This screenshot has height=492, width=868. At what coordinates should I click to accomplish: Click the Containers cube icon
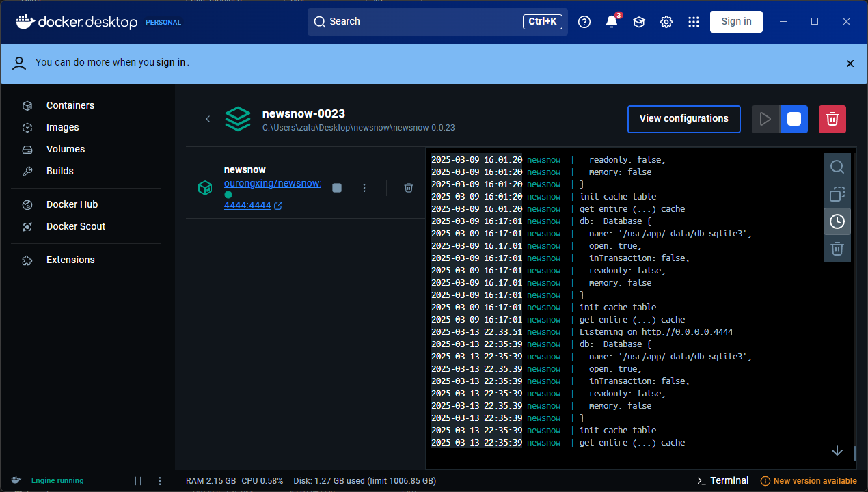27,105
